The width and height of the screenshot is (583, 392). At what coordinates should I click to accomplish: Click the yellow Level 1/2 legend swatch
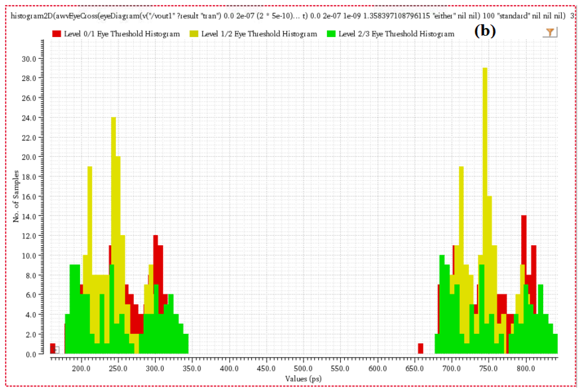tap(194, 34)
